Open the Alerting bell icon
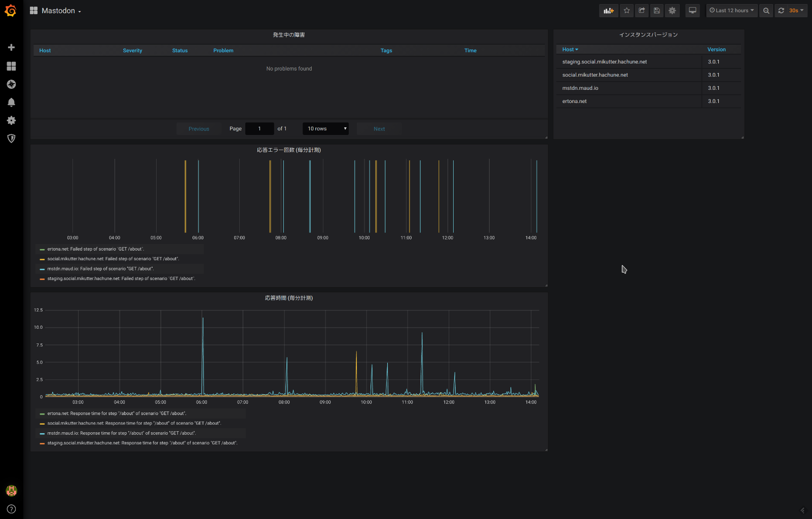812x519 pixels. pos(11,102)
